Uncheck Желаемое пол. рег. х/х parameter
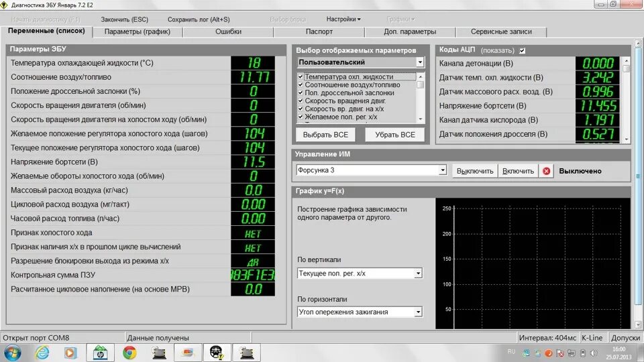 (301, 117)
